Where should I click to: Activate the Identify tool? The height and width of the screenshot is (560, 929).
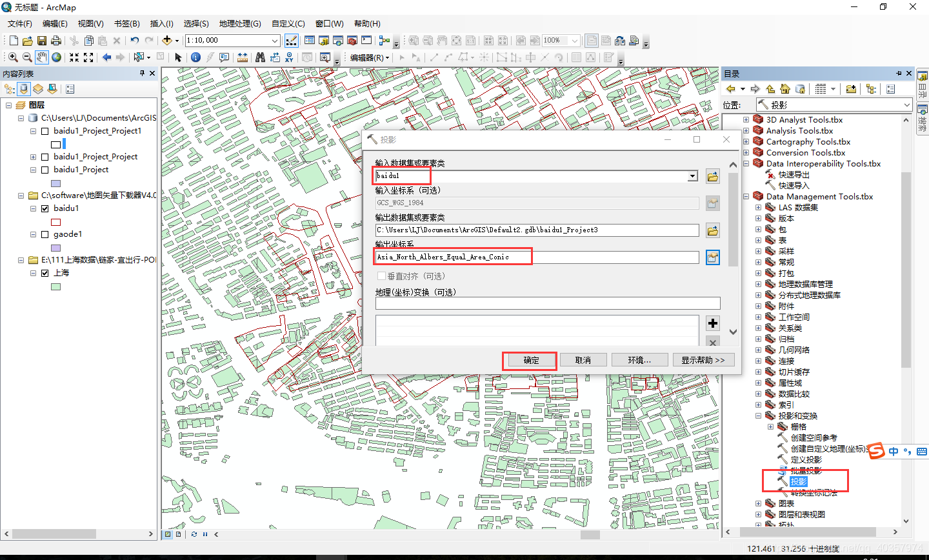click(x=195, y=57)
